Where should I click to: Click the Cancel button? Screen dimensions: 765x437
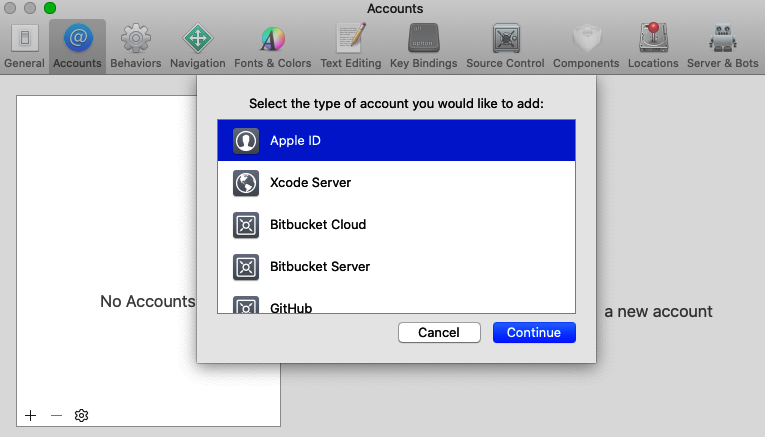tap(439, 333)
